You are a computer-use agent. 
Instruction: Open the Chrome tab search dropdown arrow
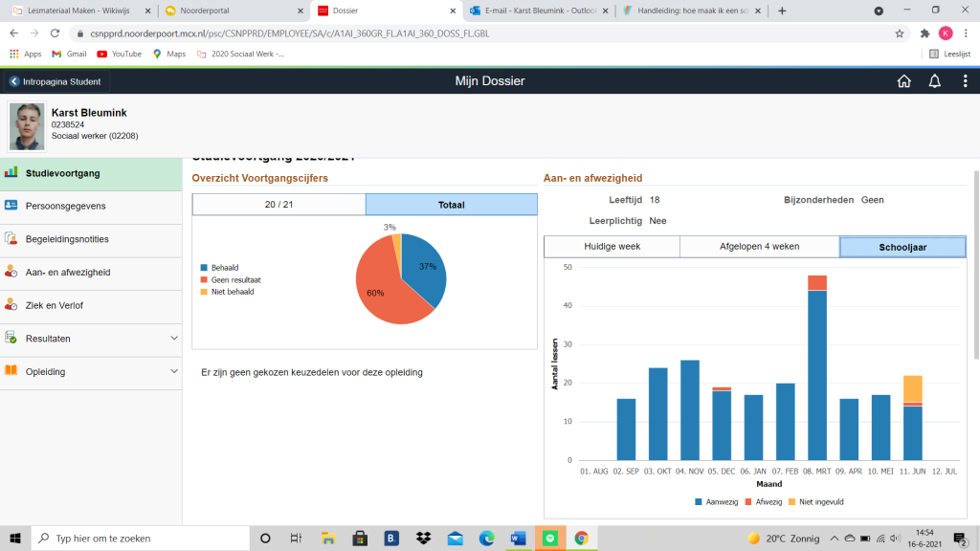coord(879,11)
